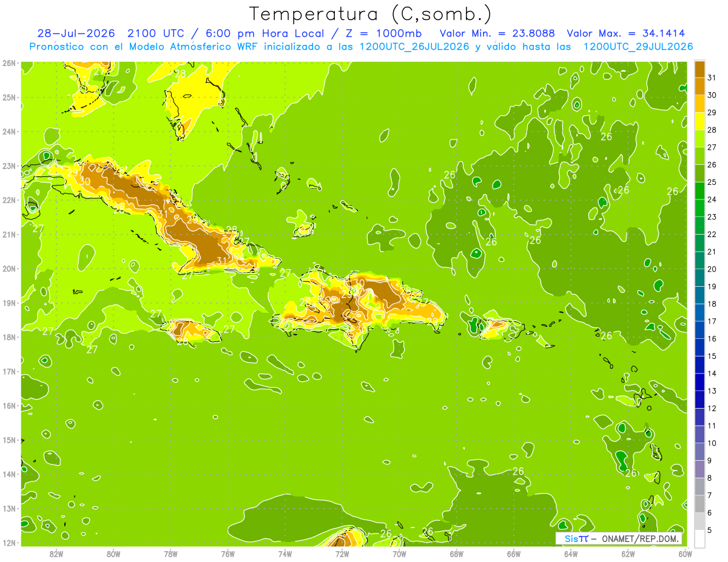Click latitude label 12N
The width and height of the screenshot is (728, 562).
coord(8,543)
